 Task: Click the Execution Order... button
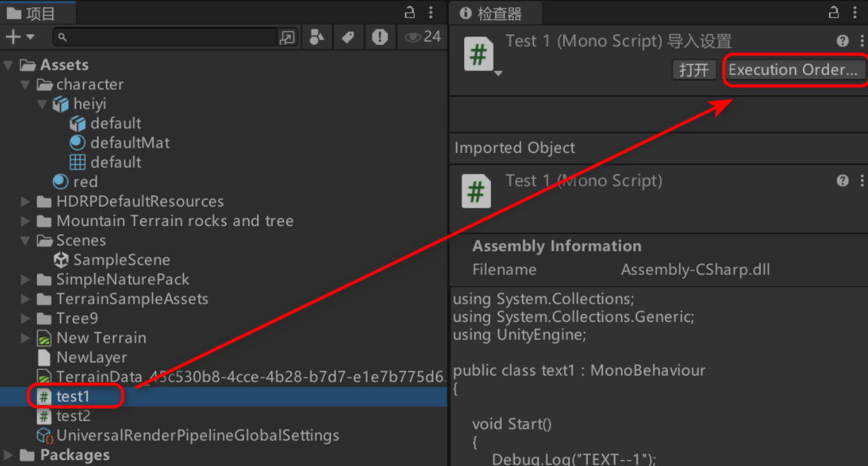(x=794, y=70)
